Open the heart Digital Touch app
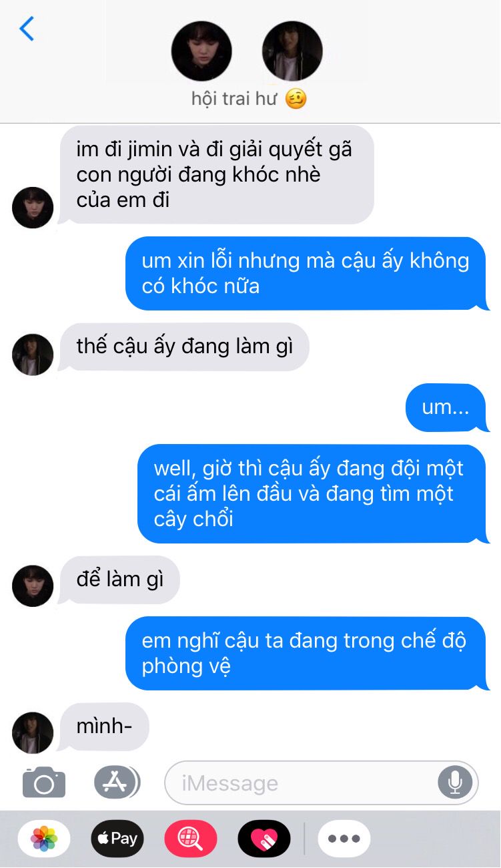 point(264,839)
